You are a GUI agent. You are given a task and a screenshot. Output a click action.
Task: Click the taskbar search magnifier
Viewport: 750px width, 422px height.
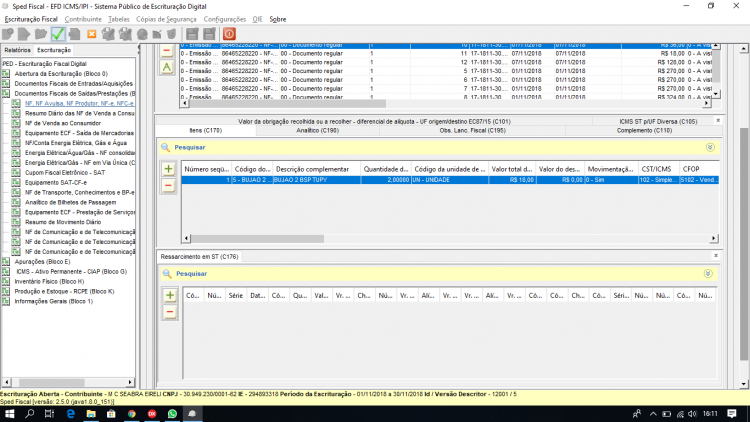[30, 414]
